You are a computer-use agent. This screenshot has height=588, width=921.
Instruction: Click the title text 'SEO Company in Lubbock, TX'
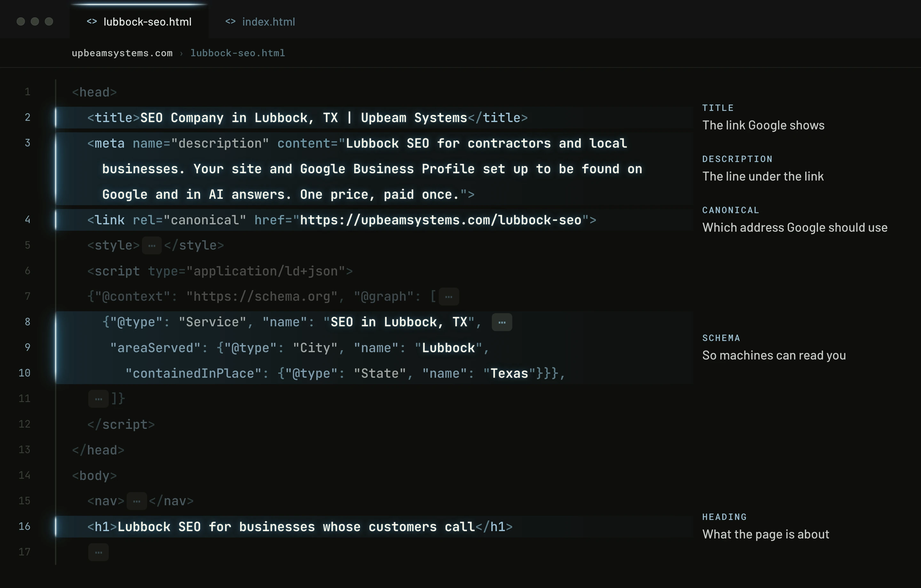239,118
